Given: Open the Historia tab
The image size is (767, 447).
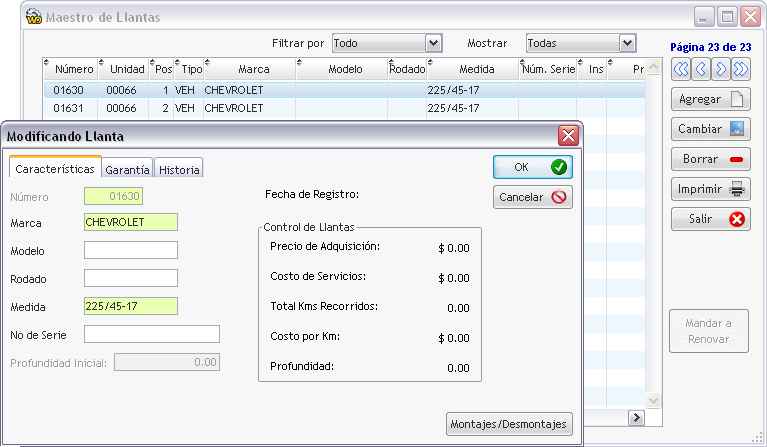Looking at the screenshot, I should click(x=179, y=169).
